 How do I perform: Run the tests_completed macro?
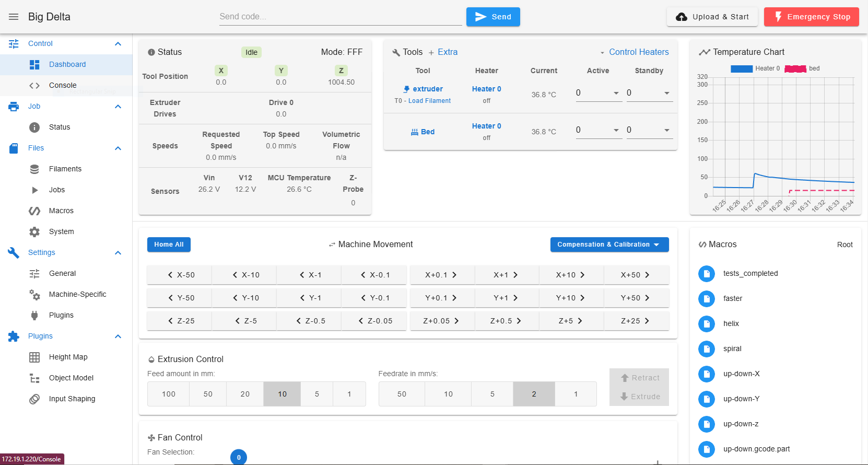776,273
